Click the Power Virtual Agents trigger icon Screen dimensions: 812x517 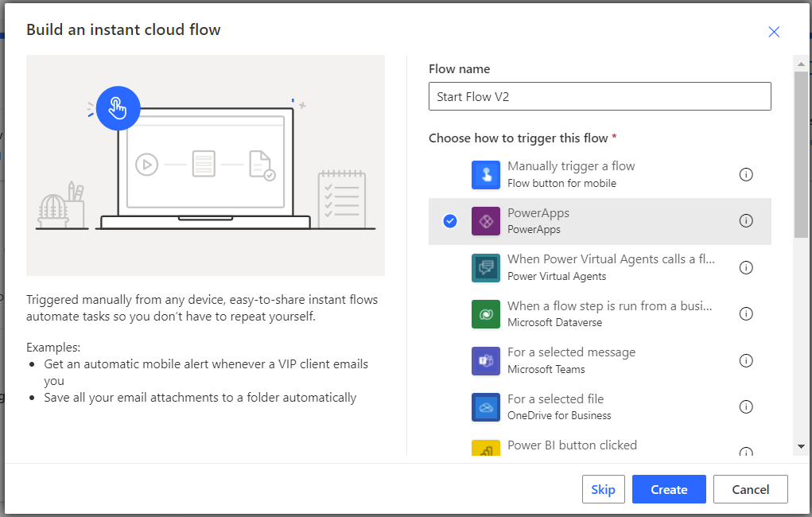click(x=486, y=268)
